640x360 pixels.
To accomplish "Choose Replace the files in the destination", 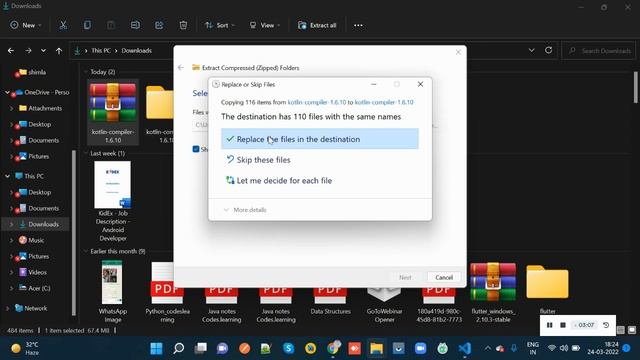I will (x=320, y=139).
